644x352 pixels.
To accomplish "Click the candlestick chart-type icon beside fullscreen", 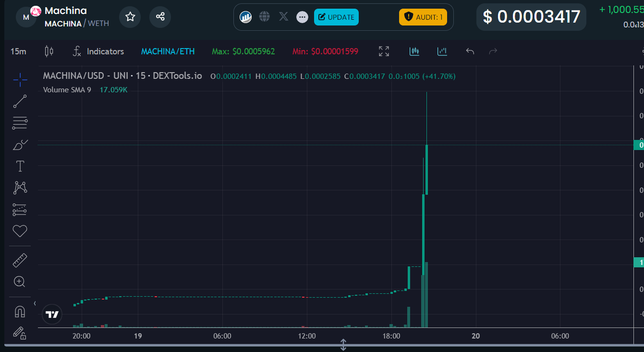I will tap(414, 52).
